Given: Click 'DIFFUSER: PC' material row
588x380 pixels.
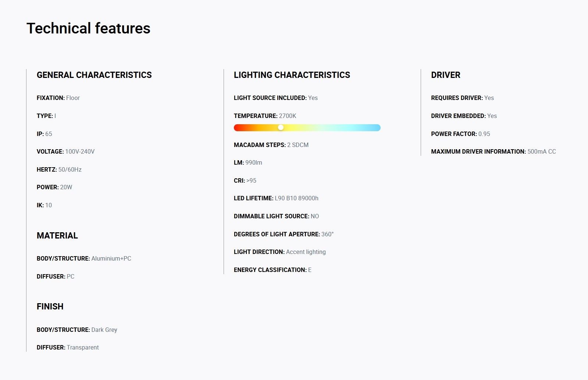Looking at the screenshot, I should [56, 276].
